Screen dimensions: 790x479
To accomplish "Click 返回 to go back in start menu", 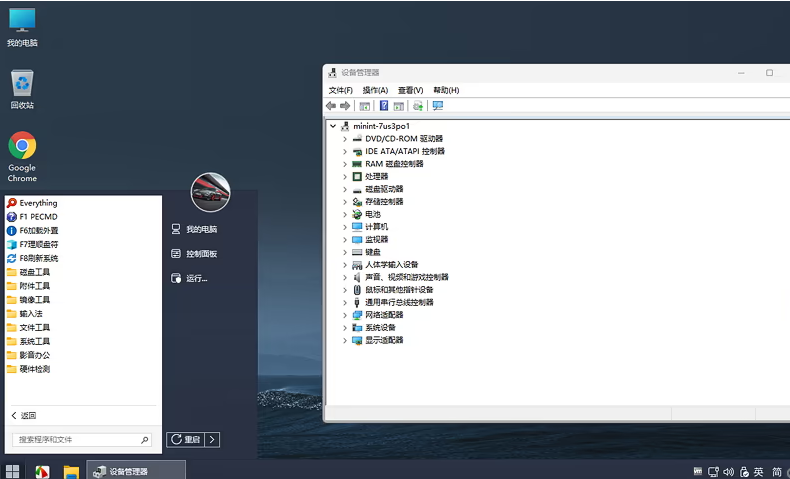I will [24, 416].
